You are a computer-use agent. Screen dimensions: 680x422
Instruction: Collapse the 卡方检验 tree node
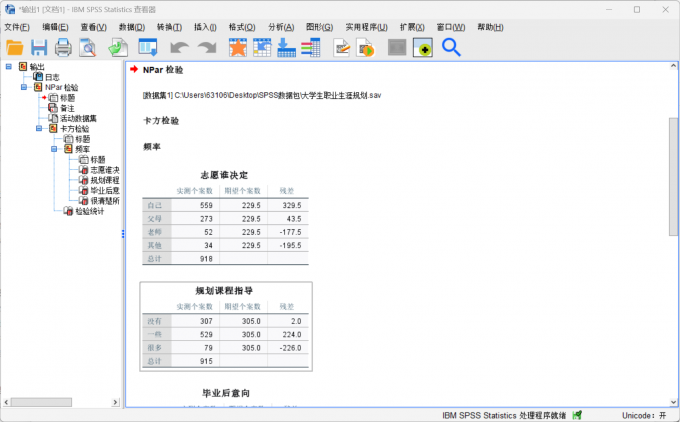[39, 128]
